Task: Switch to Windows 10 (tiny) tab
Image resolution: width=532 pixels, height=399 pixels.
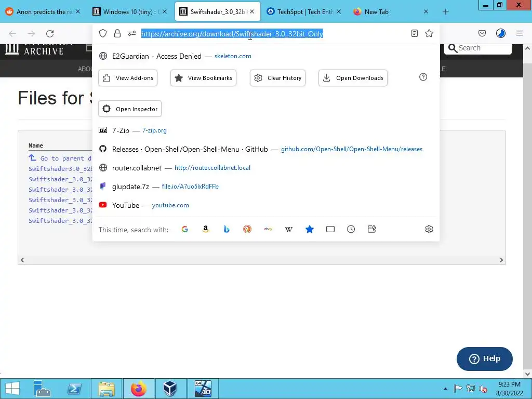Action: click(x=130, y=11)
